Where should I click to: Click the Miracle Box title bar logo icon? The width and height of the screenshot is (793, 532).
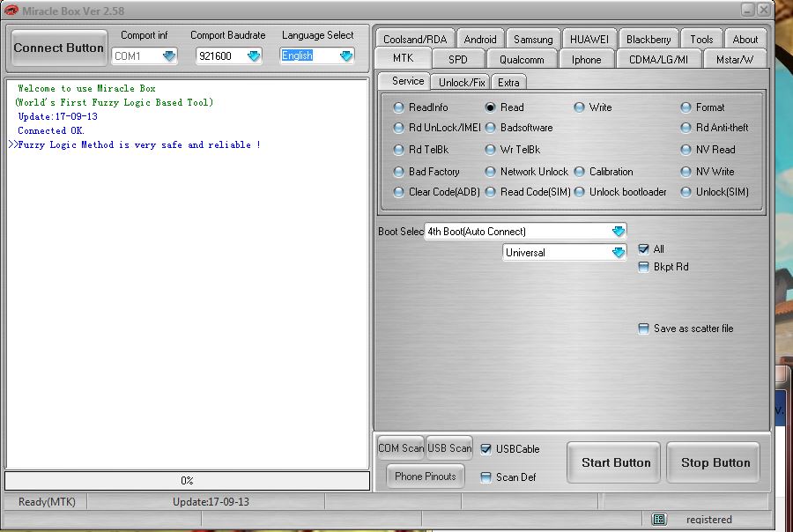point(11,10)
